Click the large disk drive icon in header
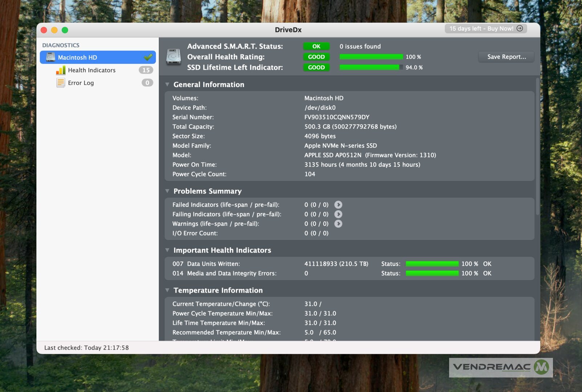582x392 pixels. click(174, 57)
